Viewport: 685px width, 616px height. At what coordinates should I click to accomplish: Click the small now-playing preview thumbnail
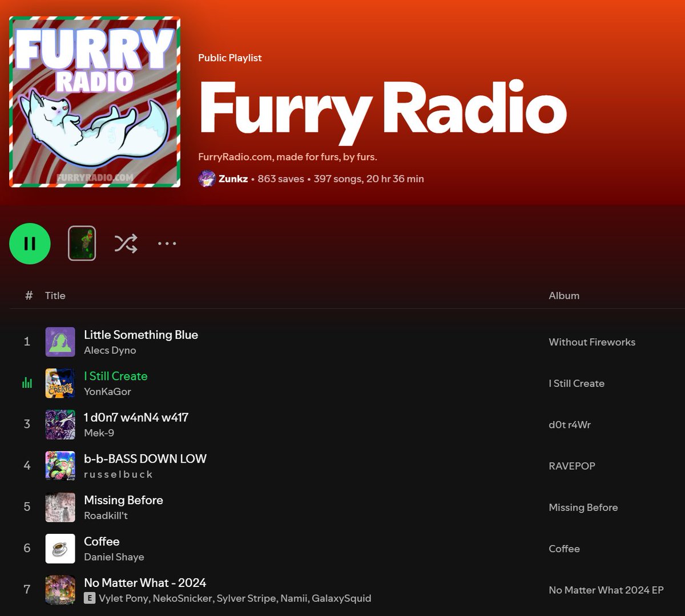click(x=82, y=244)
